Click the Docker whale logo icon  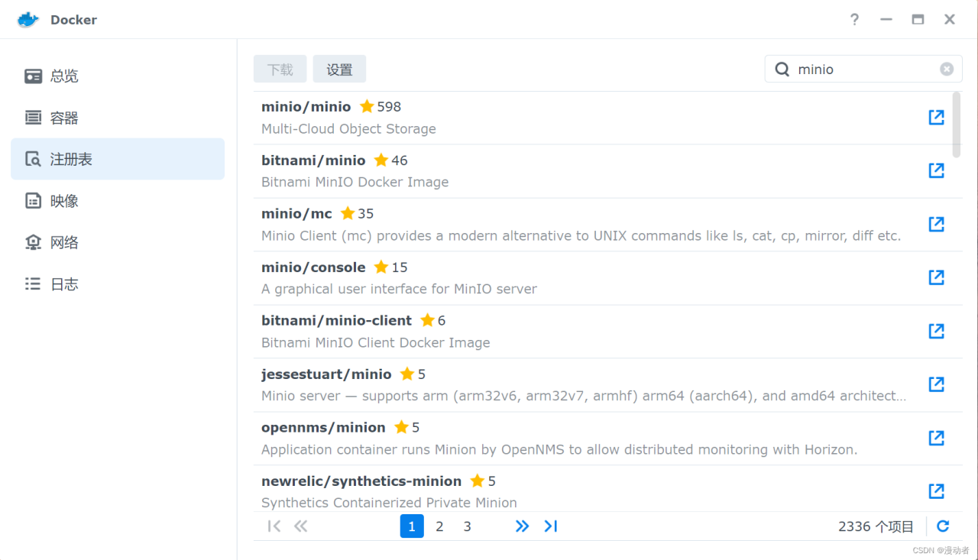(28, 19)
